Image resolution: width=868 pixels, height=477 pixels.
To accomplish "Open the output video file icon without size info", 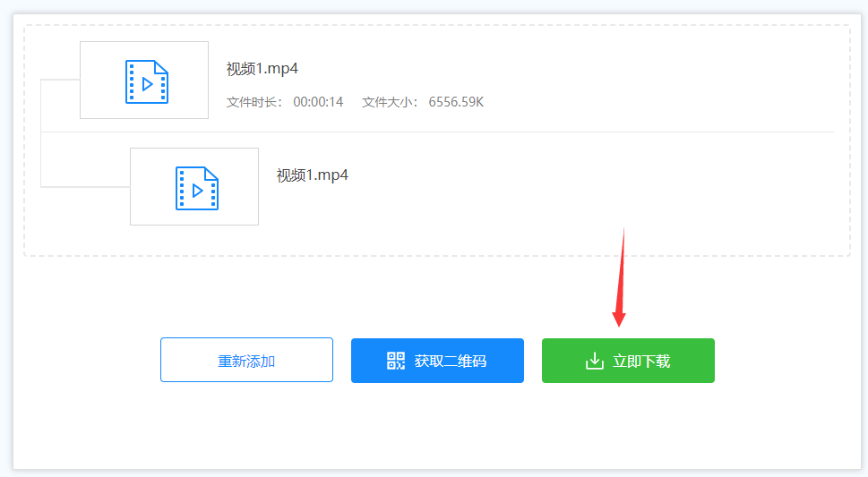I will (197, 188).
